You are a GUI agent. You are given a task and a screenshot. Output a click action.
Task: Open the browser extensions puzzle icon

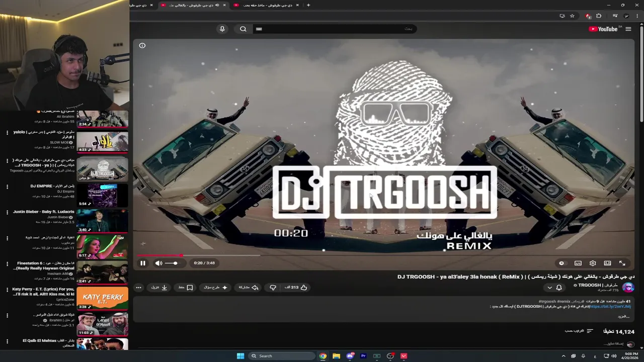pyautogui.click(x=599, y=16)
